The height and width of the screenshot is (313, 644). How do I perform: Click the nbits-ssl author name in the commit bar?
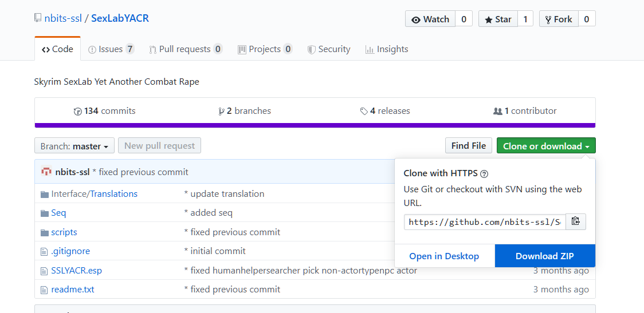(x=72, y=172)
